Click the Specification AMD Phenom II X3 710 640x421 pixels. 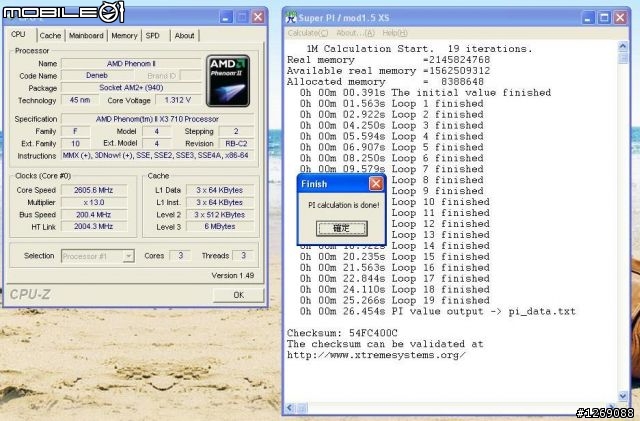(x=157, y=119)
